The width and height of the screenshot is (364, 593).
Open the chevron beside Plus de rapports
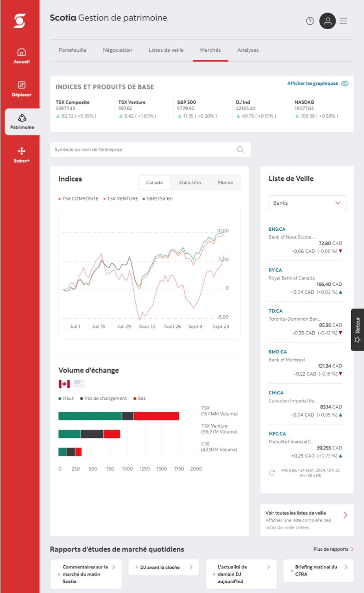click(x=352, y=549)
